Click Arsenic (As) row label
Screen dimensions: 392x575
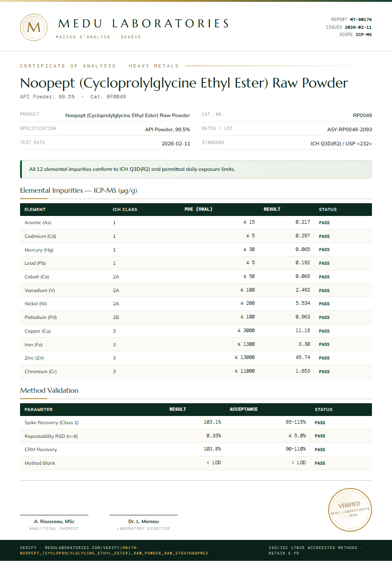pyautogui.click(x=38, y=223)
